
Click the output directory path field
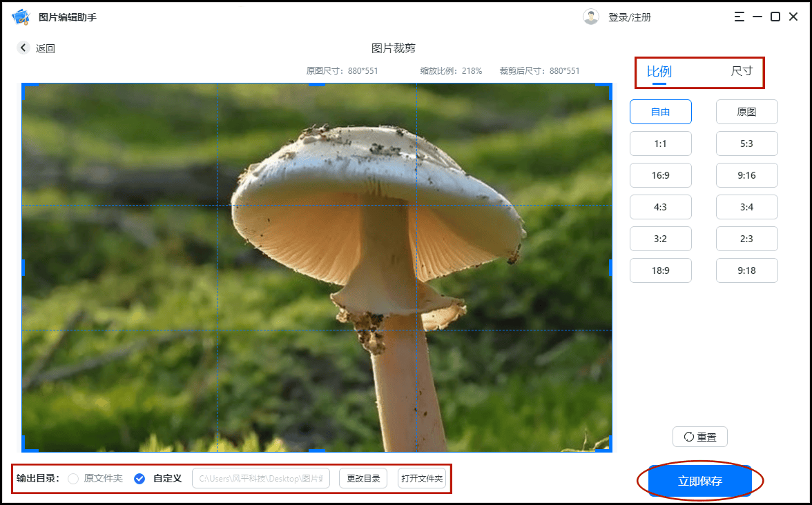(x=261, y=478)
